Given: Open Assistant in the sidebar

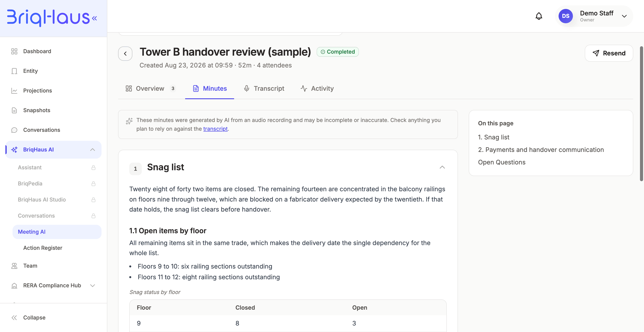Looking at the screenshot, I should coord(30,167).
